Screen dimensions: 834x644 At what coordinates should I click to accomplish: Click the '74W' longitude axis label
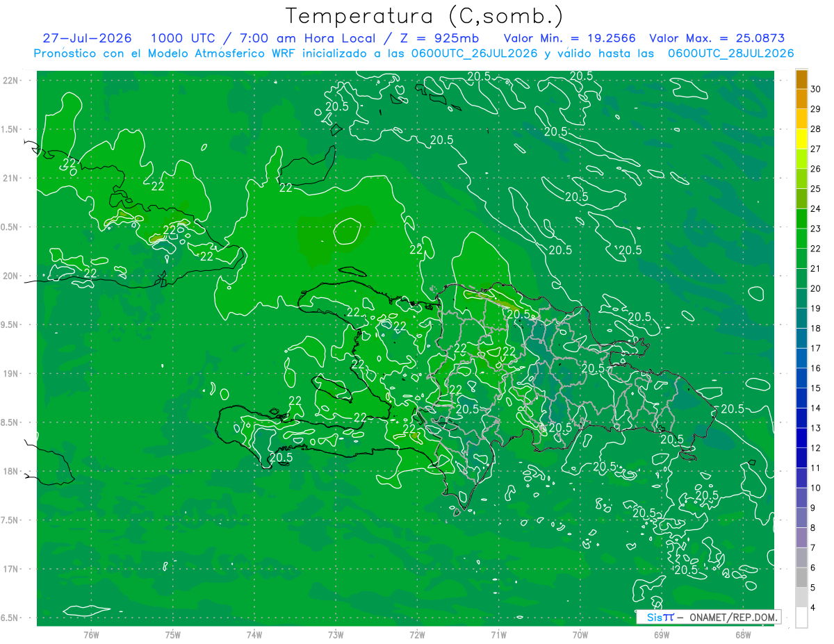[254, 635]
